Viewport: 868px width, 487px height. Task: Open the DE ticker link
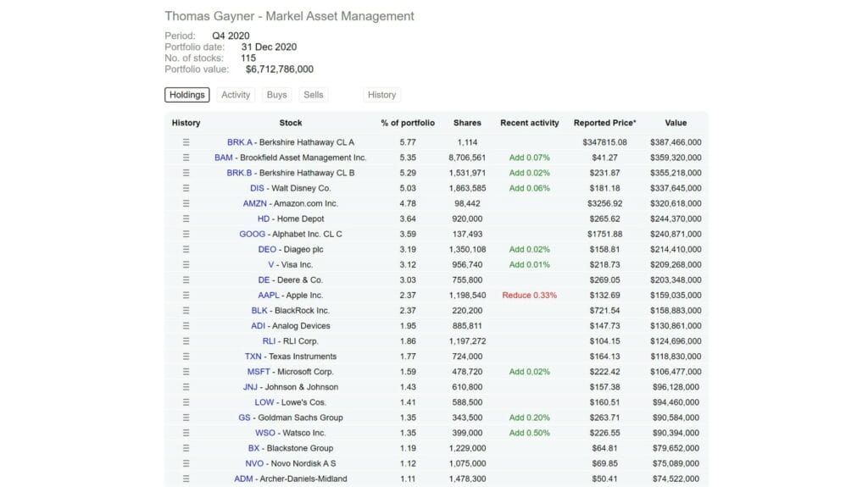(x=264, y=280)
